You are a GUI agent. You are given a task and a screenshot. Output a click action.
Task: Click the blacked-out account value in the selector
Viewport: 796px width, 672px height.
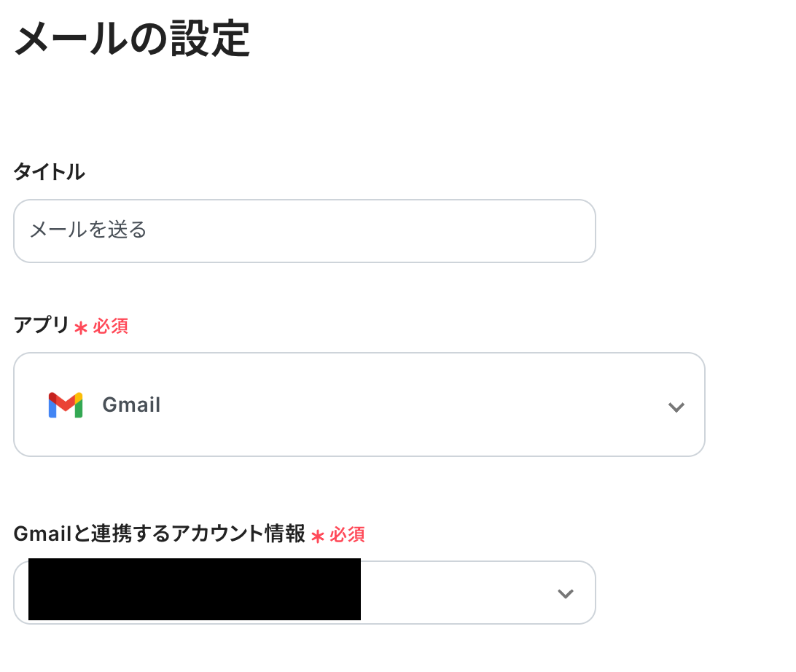click(194, 590)
